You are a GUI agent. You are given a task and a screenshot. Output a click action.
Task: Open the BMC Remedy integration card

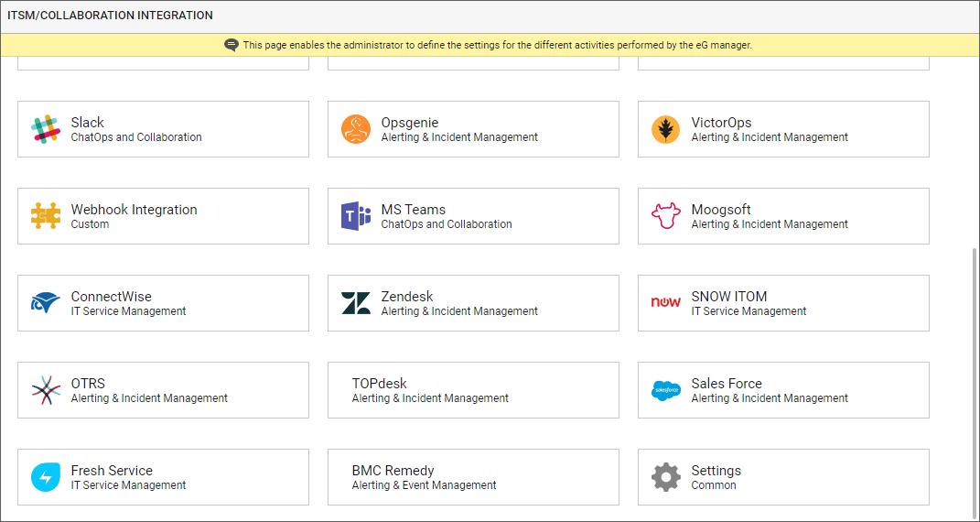(x=473, y=477)
